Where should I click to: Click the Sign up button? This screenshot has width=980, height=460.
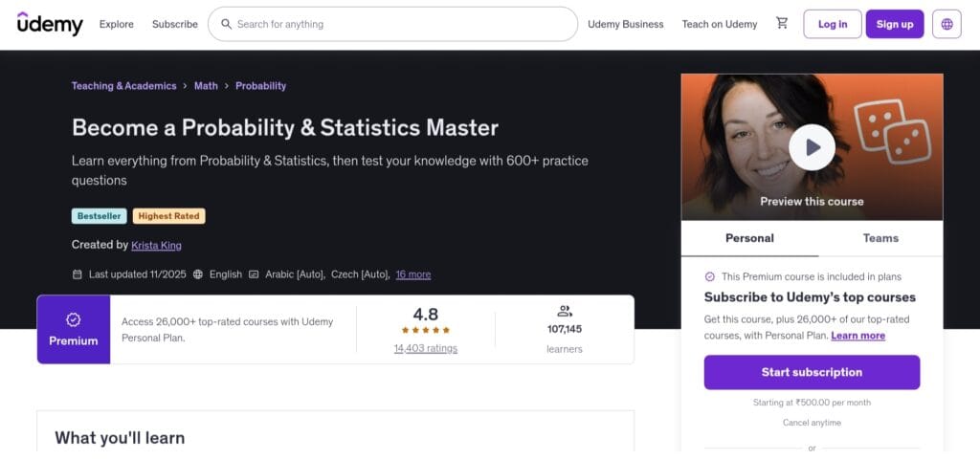895,24
